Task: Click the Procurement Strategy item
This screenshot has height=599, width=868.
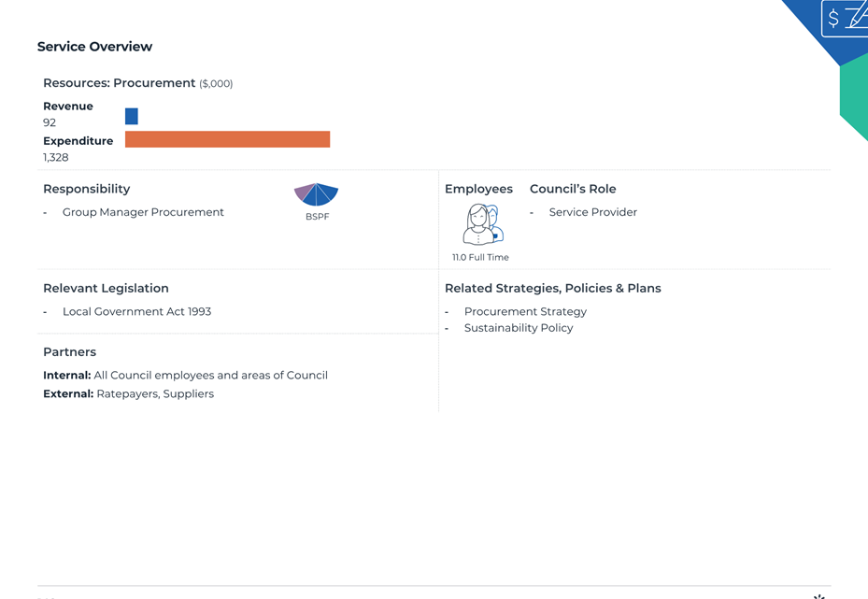Action: [x=525, y=312]
